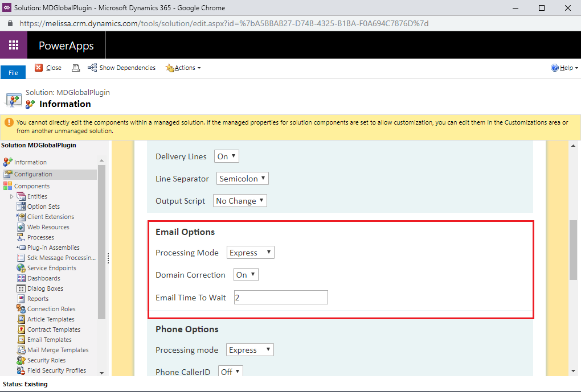Click the sidebar scroll down arrow
This screenshot has width=581, height=392.
101,373
